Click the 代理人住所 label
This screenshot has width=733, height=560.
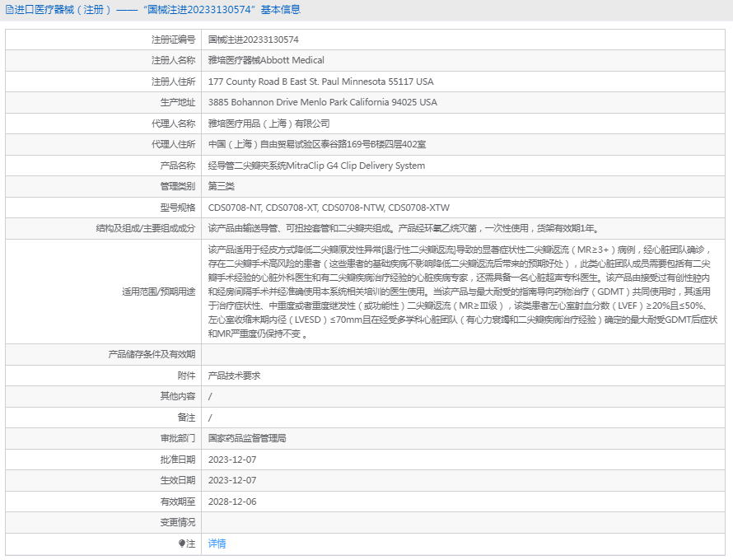[x=174, y=144]
